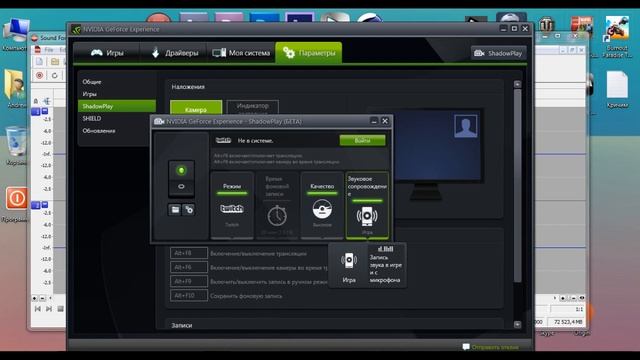The height and width of the screenshot is (360, 640).
Task: Click new file icon in Sound Forge
Action: 39,62
